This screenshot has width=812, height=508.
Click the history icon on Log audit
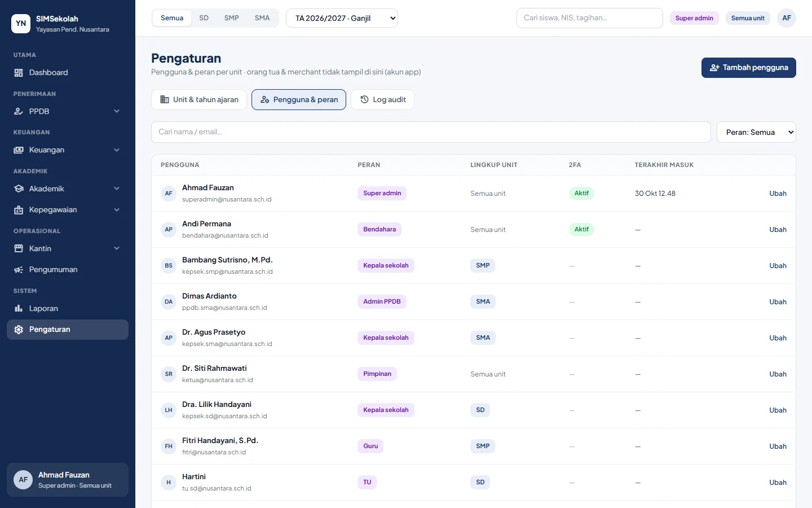pyautogui.click(x=364, y=99)
